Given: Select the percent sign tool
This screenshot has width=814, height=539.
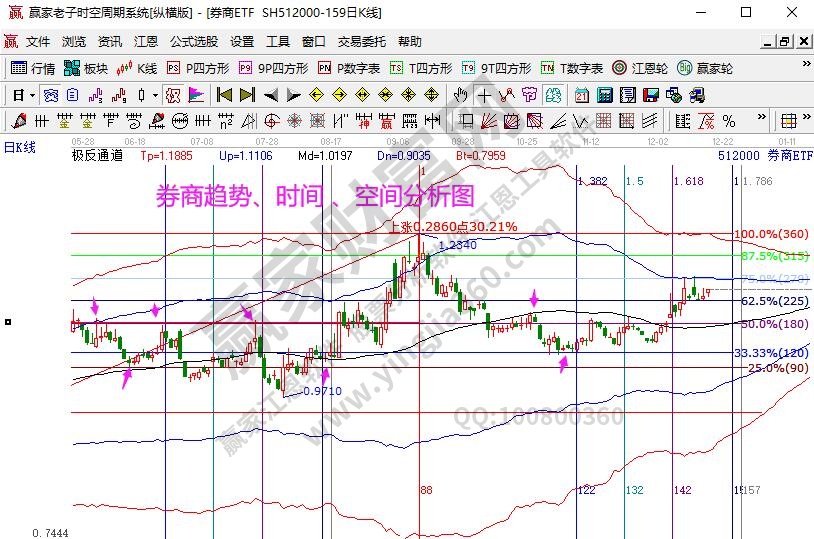Looking at the screenshot, I should pos(729,121).
